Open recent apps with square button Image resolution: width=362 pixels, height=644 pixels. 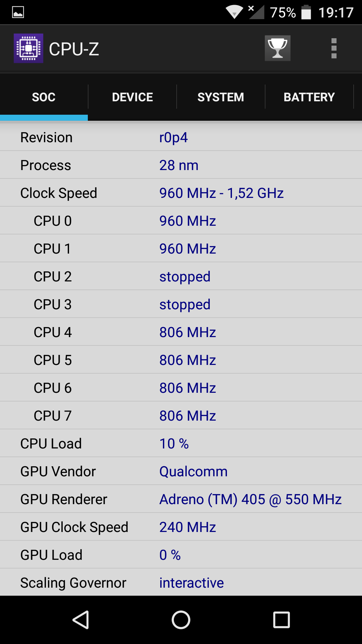point(282,620)
